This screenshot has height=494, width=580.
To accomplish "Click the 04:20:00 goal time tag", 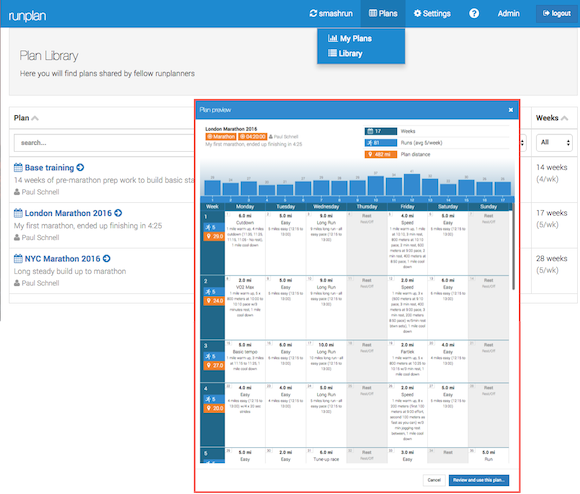I will pyautogui.click(x=252, y=136).
